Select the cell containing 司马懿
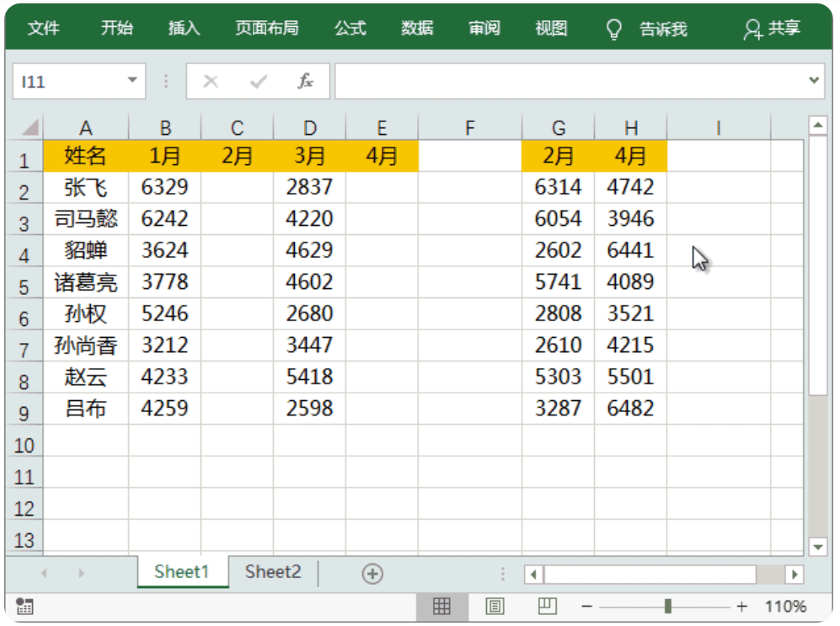 (x=86, y=219)
